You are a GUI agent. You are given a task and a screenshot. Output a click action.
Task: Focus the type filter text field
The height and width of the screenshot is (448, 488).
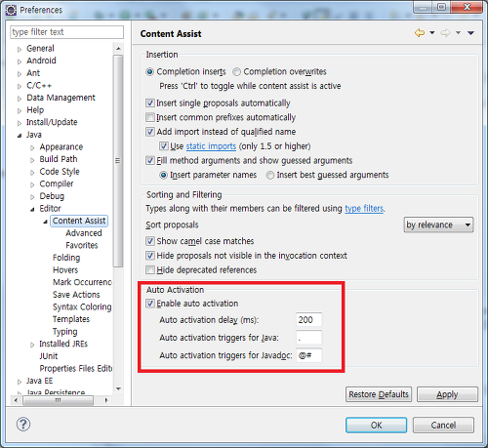coord(66,32)
